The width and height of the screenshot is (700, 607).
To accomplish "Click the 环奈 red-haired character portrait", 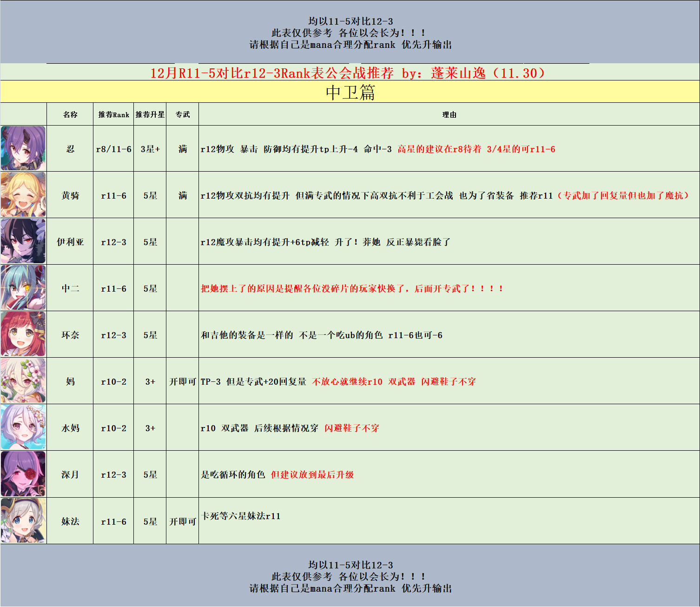I will 23,334.
